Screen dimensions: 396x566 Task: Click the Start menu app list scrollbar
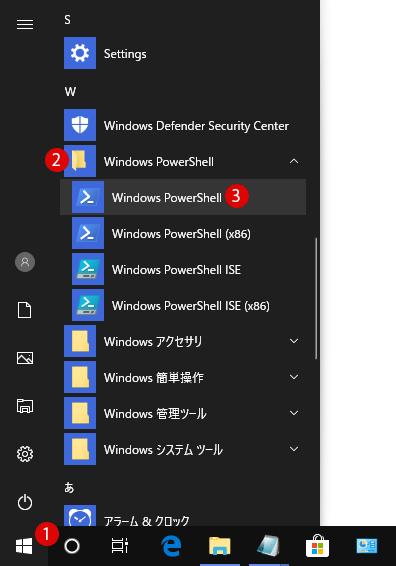point(316,298)
